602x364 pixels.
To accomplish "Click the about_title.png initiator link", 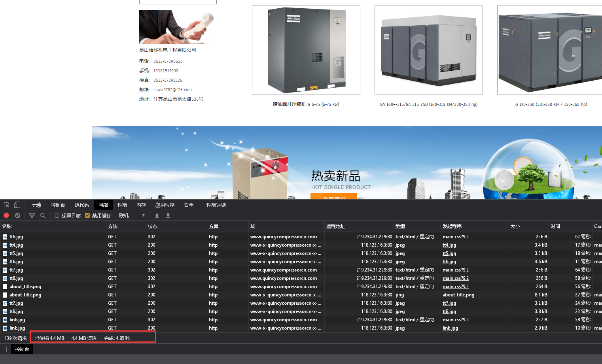I will tap(458, 295).
